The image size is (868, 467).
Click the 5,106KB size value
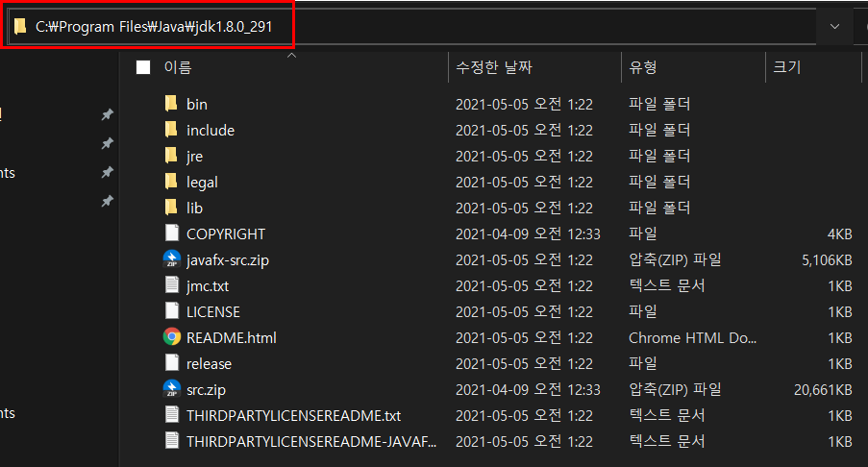(827, 260)
